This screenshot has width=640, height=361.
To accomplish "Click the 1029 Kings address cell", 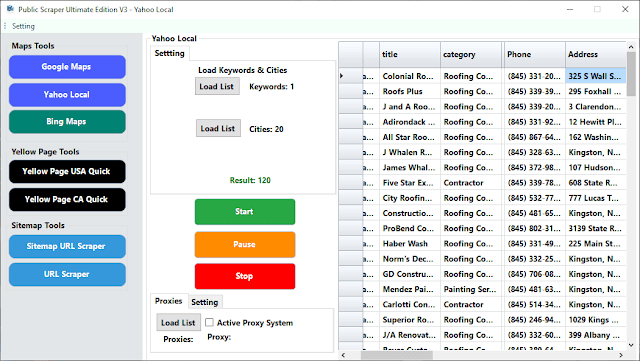I will [596, 320].
